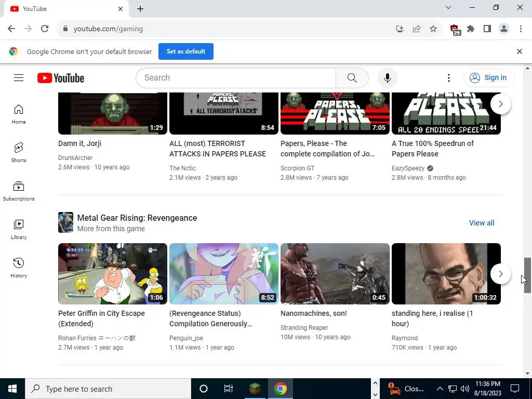Open YouTube settings three-dot menu

(x=448, y=78)
